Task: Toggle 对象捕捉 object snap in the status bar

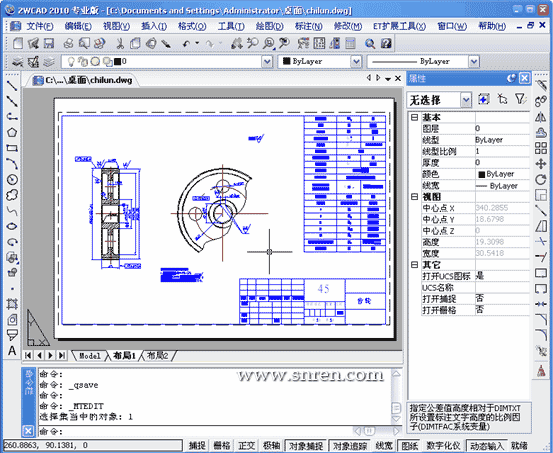Action: tap(305, 446)
